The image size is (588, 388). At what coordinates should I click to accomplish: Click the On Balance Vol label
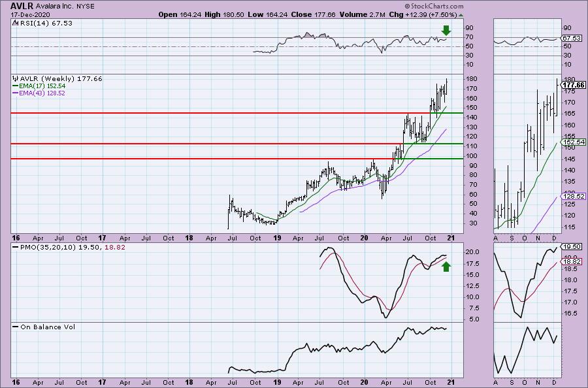[48, 327]
